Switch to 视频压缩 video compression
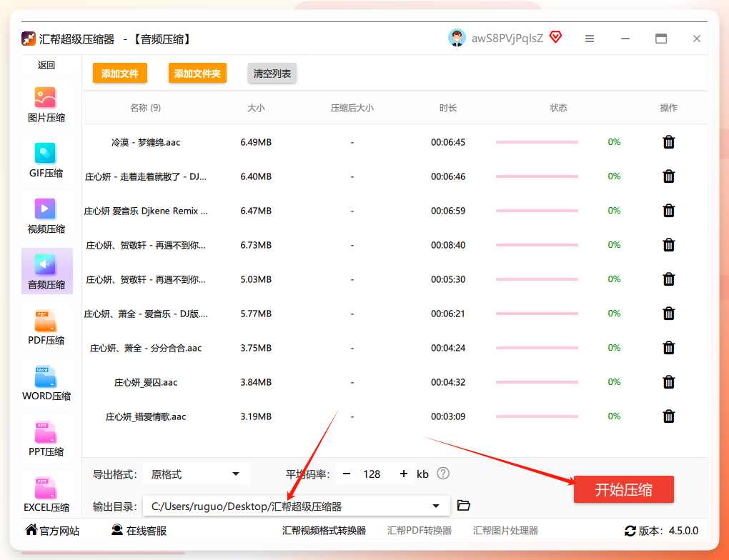 (x=46, y=216)
